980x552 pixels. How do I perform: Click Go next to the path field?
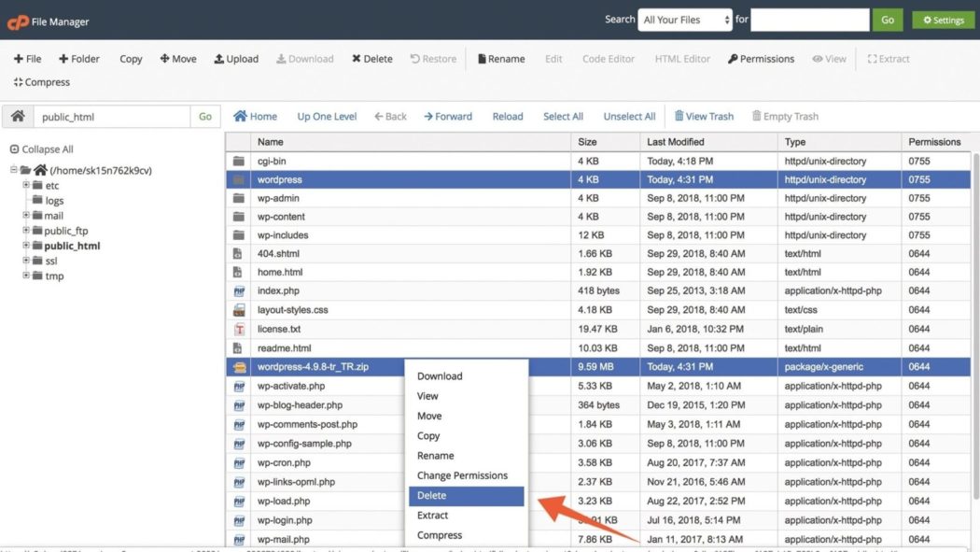[205, 116]
